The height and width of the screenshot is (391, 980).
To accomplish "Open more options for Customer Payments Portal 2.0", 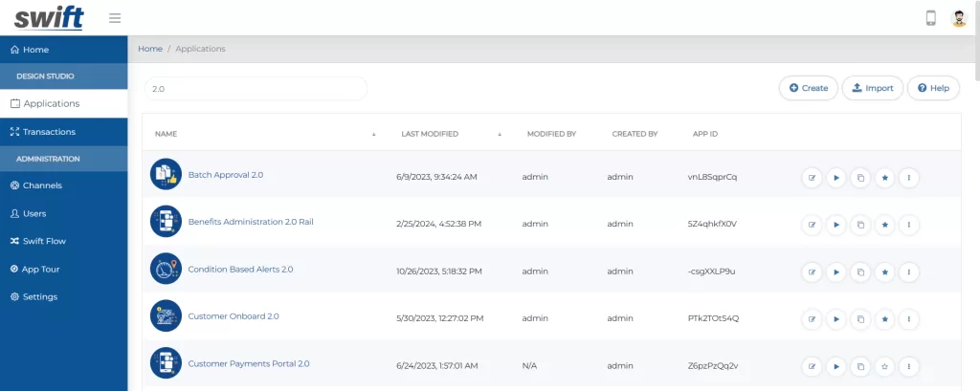I will [909, 367].
